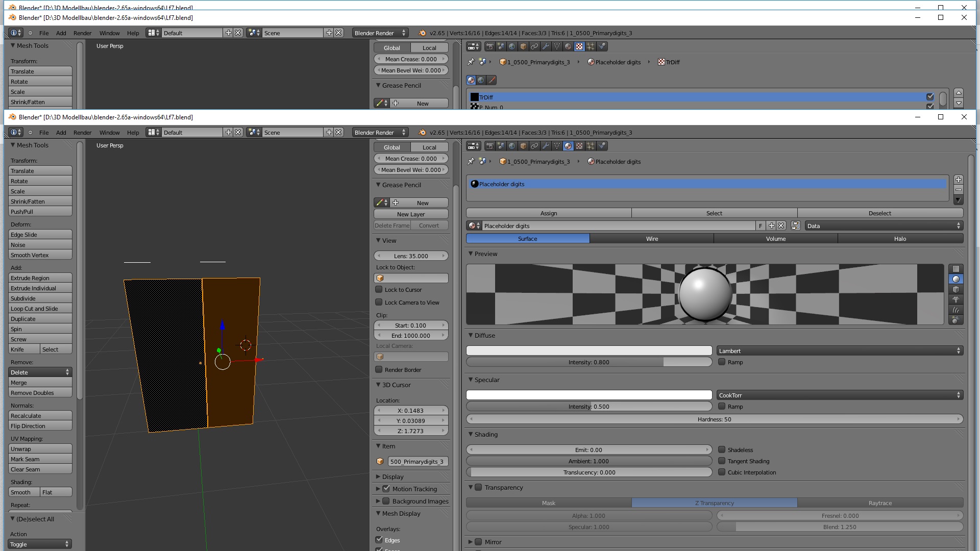The width and height of the screenshot is (980, 551).
Task: Click the fake user F button
Action: (x=761, y=226)
